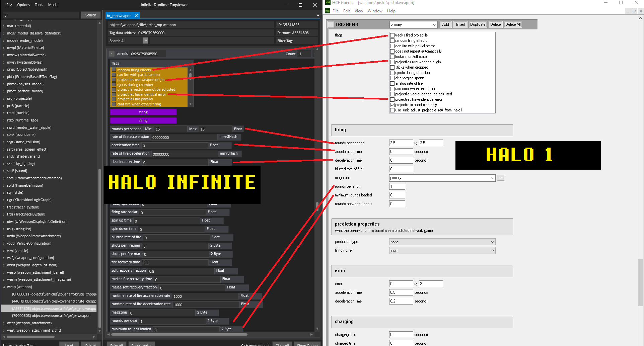Open the tab overflow dropdown icon in Tagviewer
Image resolution: width=644 pixels, height=346 pixels.
pyautogui.click(x=318, y=15)
